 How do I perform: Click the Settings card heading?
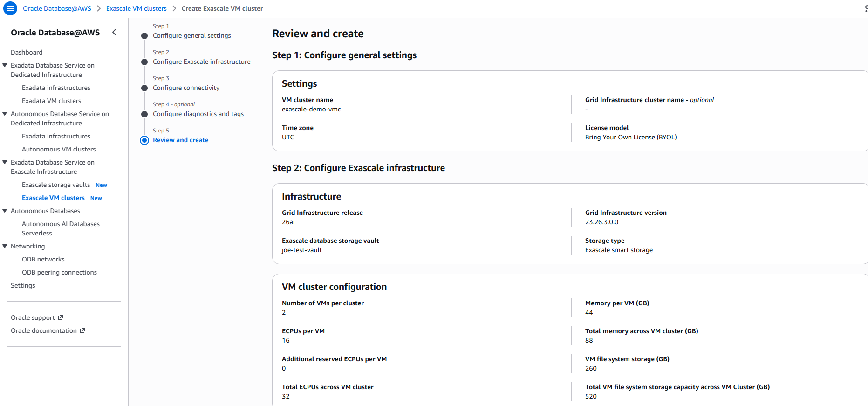299,83
